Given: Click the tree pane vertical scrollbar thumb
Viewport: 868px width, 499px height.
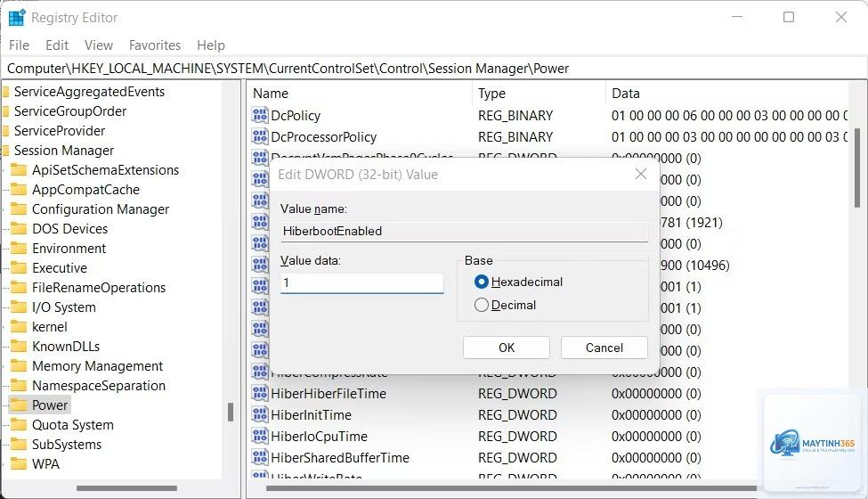Looking at the screenshot, I should pyautogui.click(x=231, y=412).
